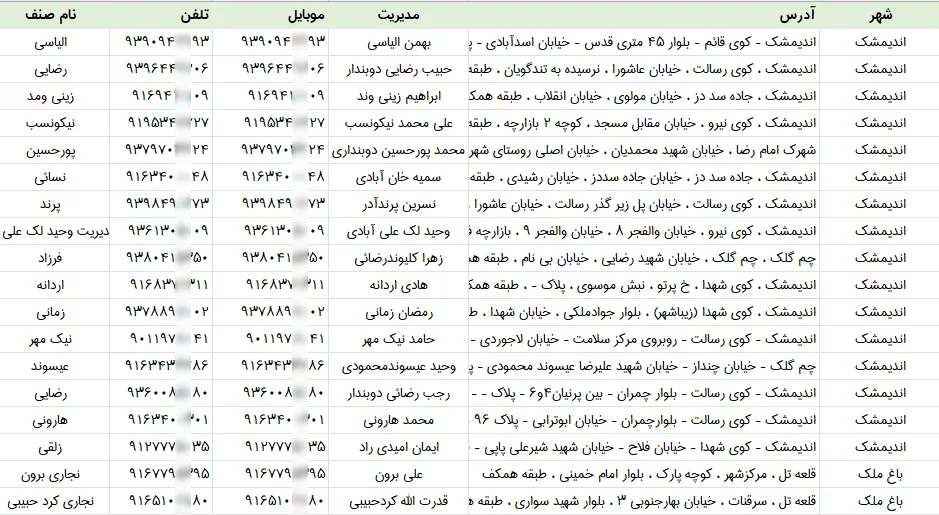The image size is (939, 515).
Task: Select guild name cell پورحسین
Action: (x=54, y=150)
